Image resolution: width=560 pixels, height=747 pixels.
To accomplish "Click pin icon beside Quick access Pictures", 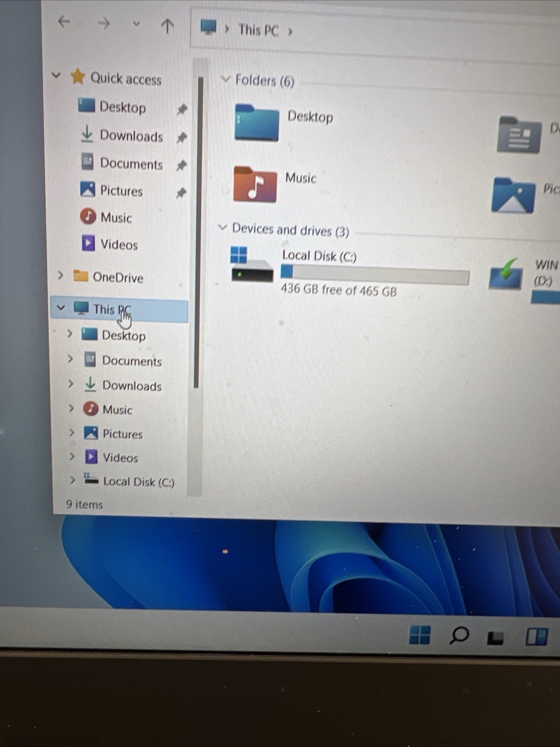I will [x=181, y=193].
